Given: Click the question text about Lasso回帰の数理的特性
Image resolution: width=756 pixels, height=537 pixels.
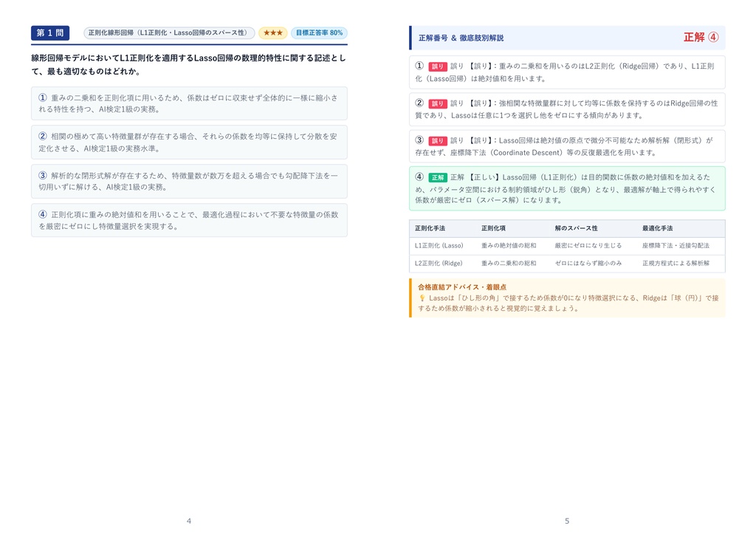Looking at the screenshot, I should pyautogui.click(x=189, y=65).
